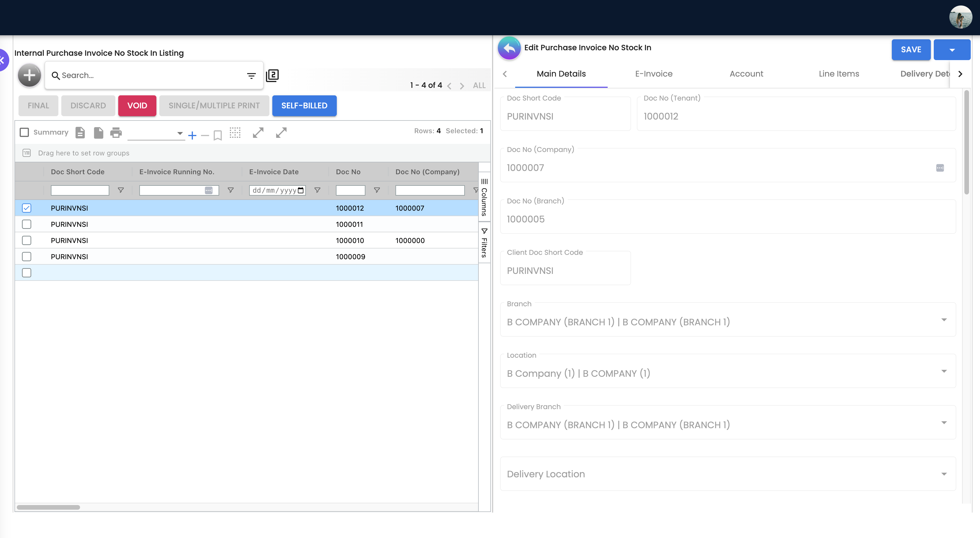
Task: Click the Doc Short Code filter input
Action: pyautogui.click(x=80, y=190)
